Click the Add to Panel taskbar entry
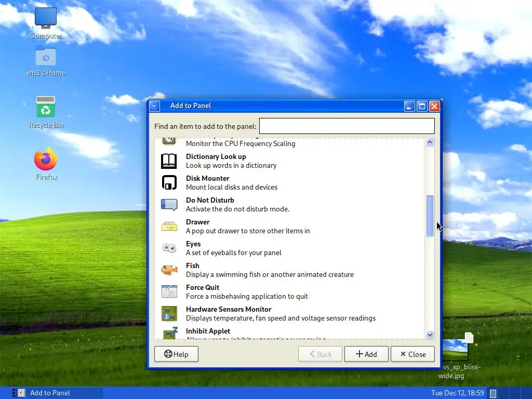The height and width of the screenshot is (399, 532). tap(59, 393)
